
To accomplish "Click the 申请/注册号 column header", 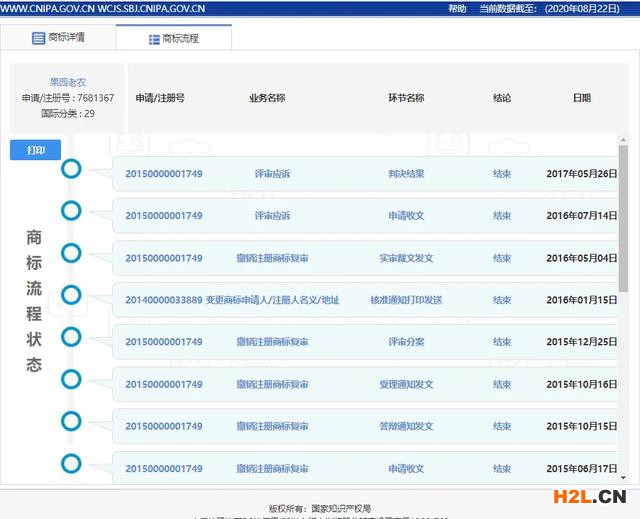I will click(160, 98).
